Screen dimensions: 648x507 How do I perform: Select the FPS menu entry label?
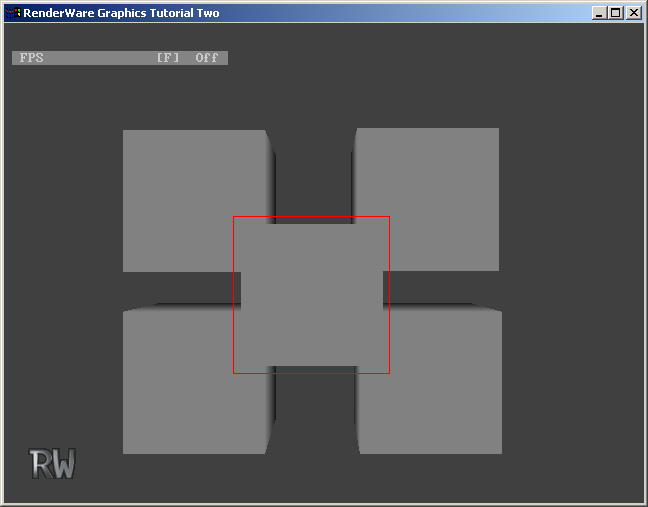pyautogui.click(x=32, y=58)
